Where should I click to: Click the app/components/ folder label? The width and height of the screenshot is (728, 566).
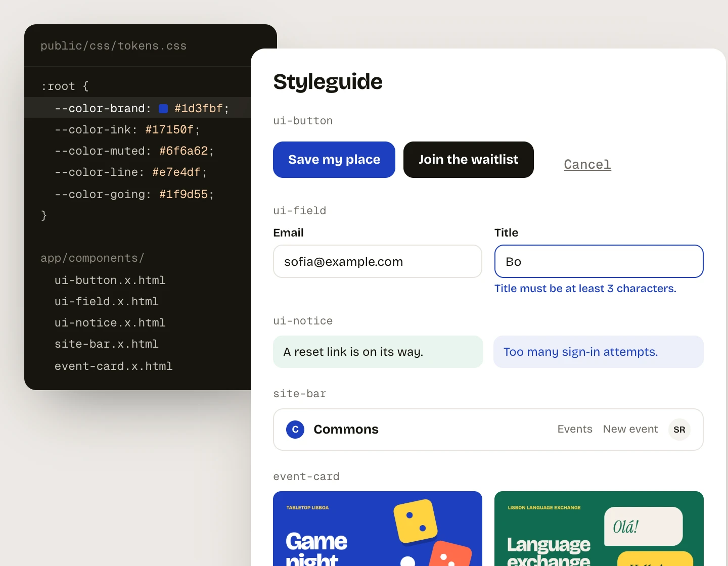point(93,258)
